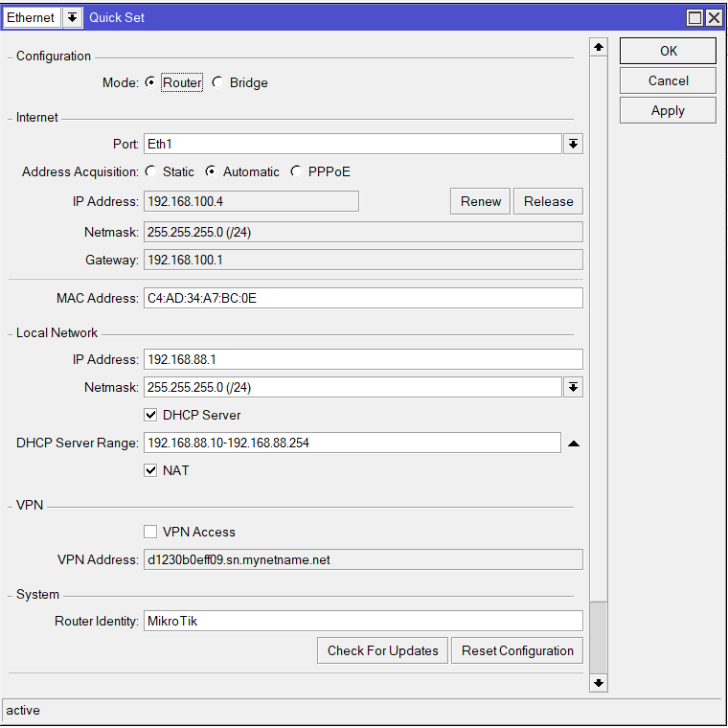Click the Configuration section heading
728x728 pixels.
(54, 56)
